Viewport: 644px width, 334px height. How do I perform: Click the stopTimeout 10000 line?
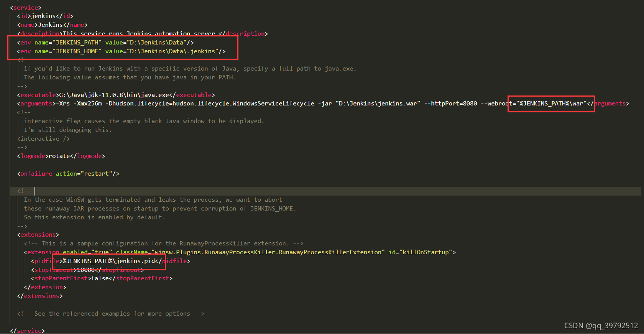click(x=88, y=270)
